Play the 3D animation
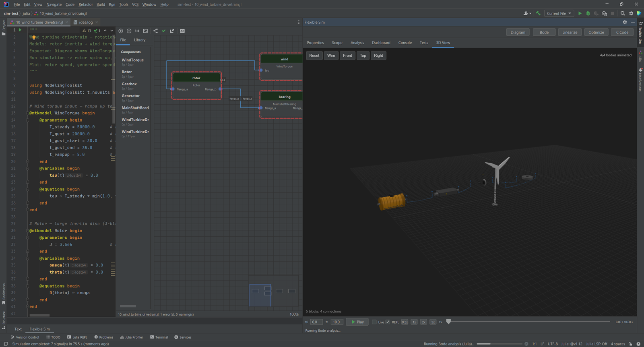 point(357,322)
